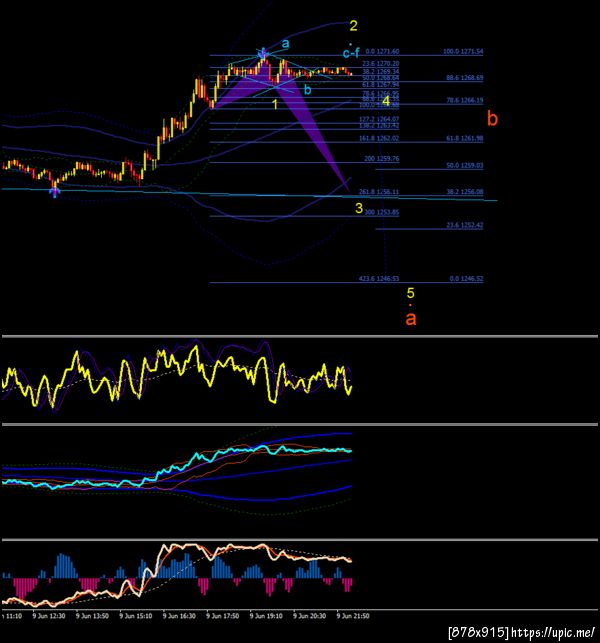
Task: Click the Fibonacci level 423.6 1246.53
Action: coord(379,278)
